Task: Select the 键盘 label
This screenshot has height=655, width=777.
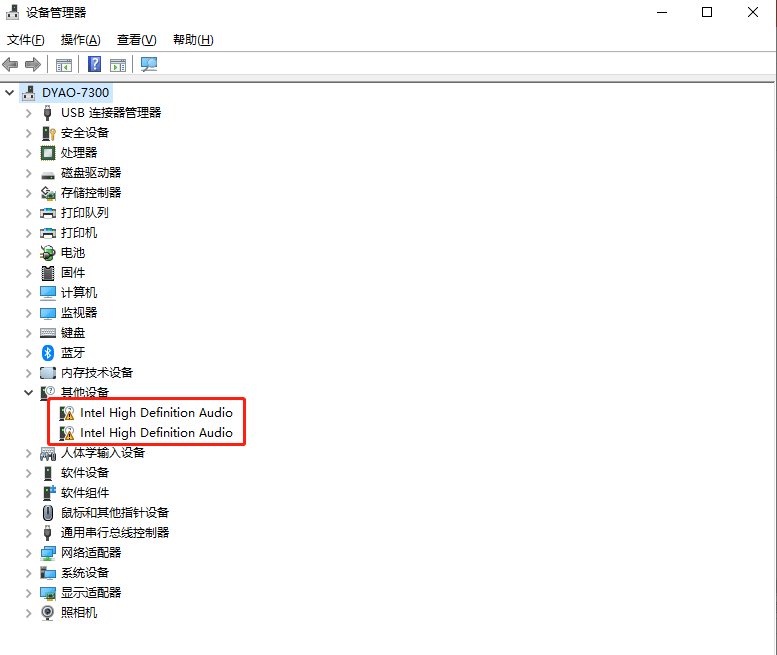Action: (73, 333)
